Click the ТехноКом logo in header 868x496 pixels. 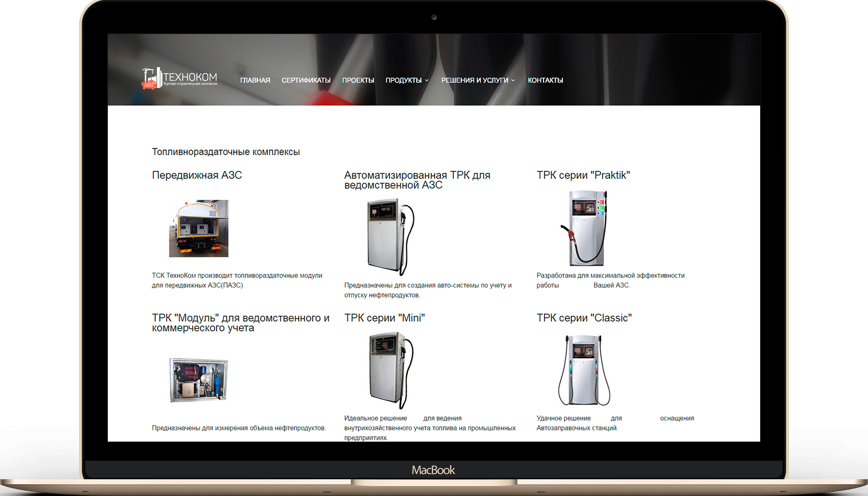coord(179,78)
